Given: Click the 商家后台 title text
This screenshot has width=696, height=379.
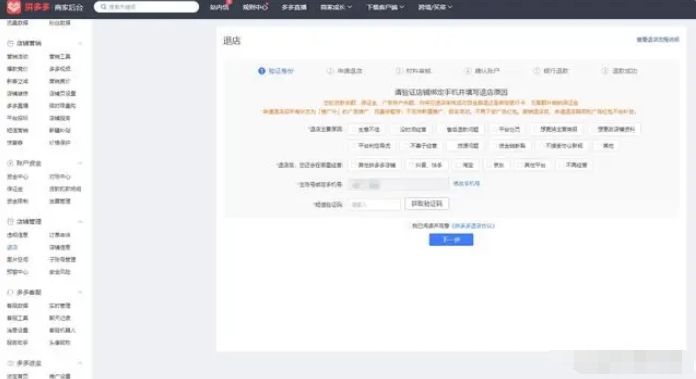Looking at the screenshot, I should click(x=69, y=8).
